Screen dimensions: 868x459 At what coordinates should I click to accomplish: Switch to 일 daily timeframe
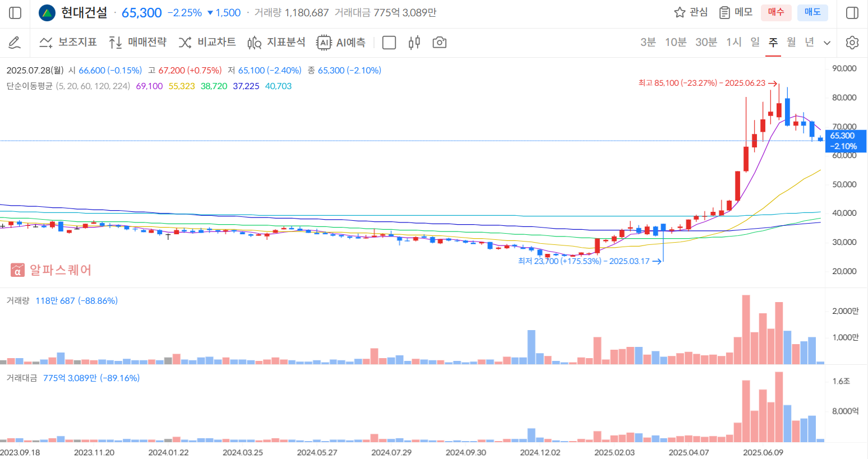pos(755,43)
